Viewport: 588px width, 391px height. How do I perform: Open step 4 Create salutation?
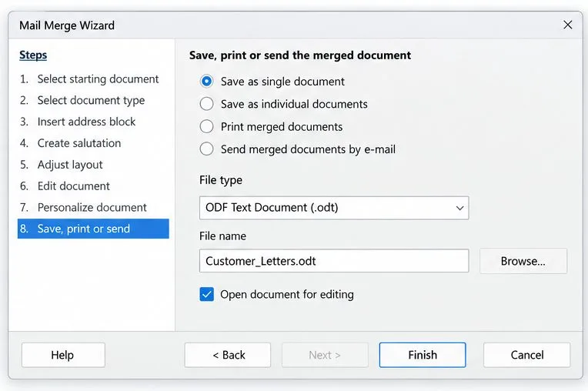pyautogui.click(x=71, y=143)
